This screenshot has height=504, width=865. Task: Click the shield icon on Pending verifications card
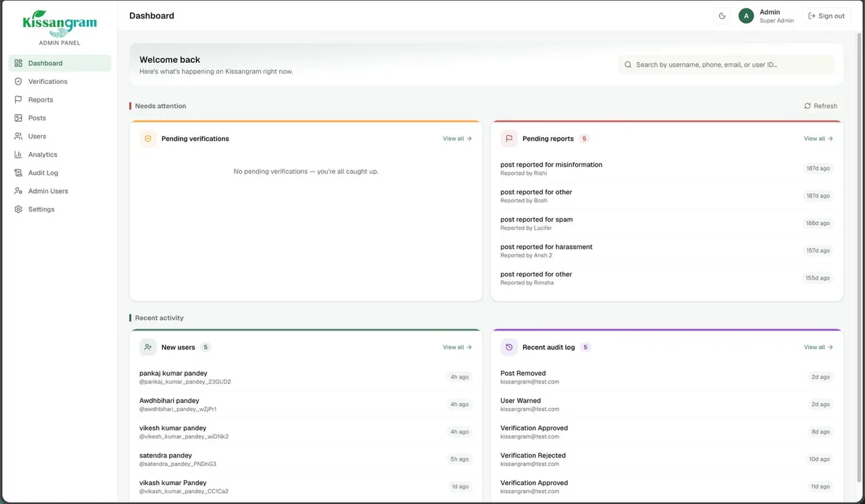tap(148, 138)
